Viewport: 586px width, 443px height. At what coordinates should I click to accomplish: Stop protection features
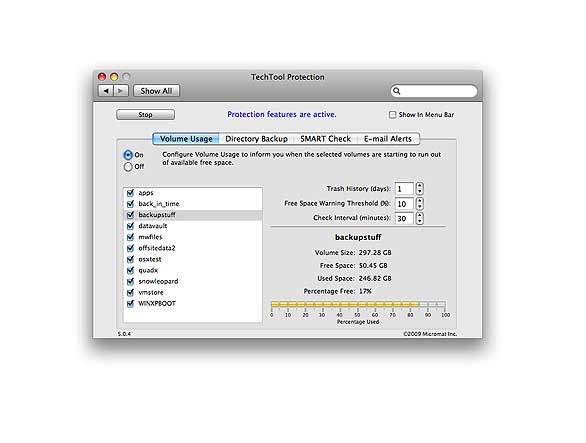tap(145, 114)
